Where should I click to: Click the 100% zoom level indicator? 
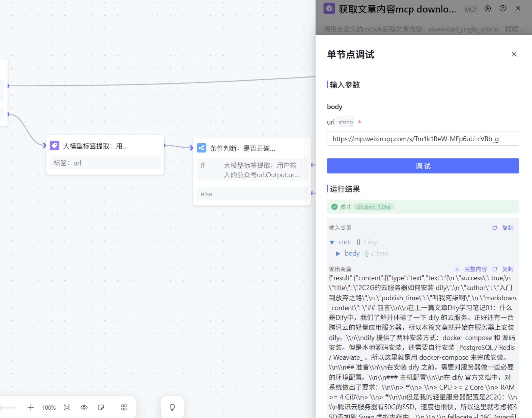(x=49, y=407)
